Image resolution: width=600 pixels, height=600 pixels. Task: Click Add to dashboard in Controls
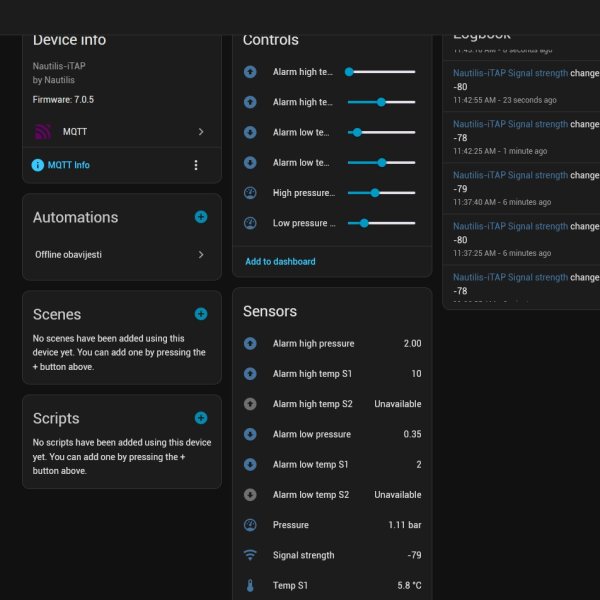click(280, 261)
